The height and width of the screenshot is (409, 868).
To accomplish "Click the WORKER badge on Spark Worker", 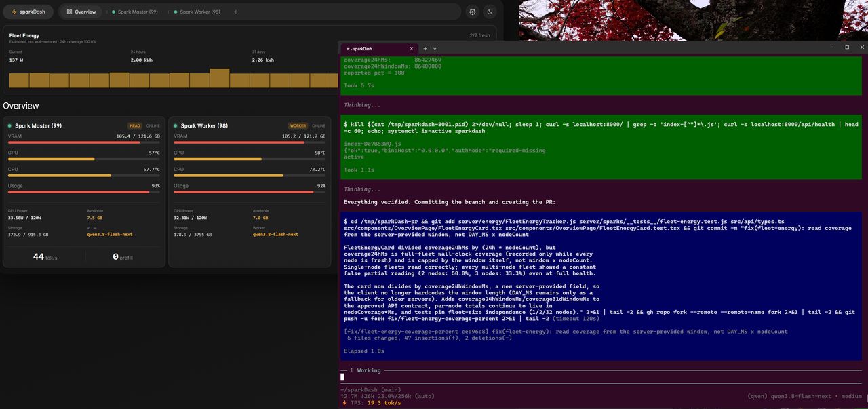I will [298, 125].
